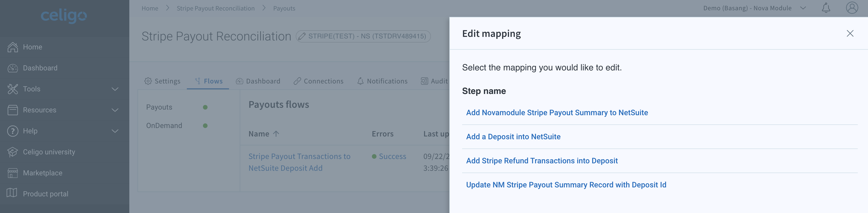
Task: Click the Stripe Payout Reconciliation page title
Action: [216, 36]
